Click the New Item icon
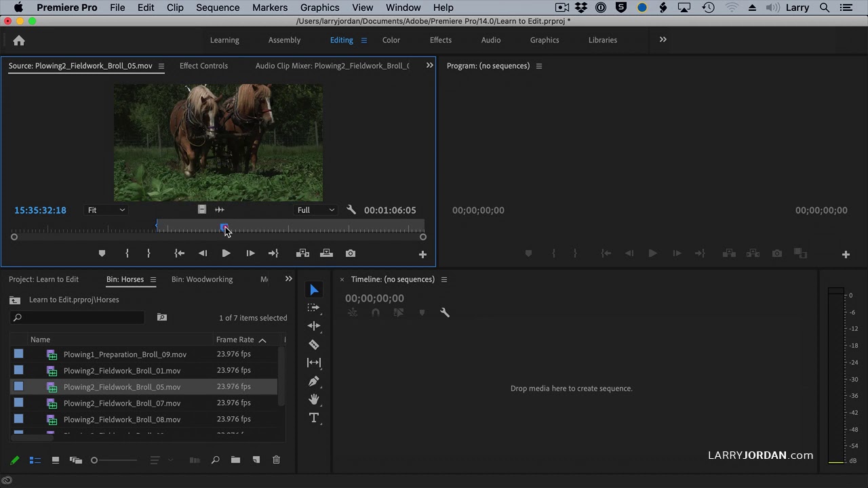The height and width of the screenshot is (488, 868). (x=256, y=460)
